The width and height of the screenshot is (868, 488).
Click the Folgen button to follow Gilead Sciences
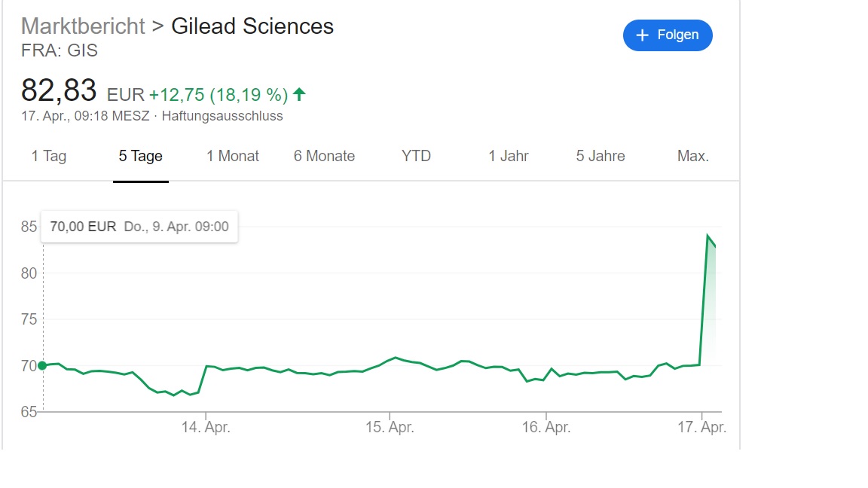pos(668,35)
